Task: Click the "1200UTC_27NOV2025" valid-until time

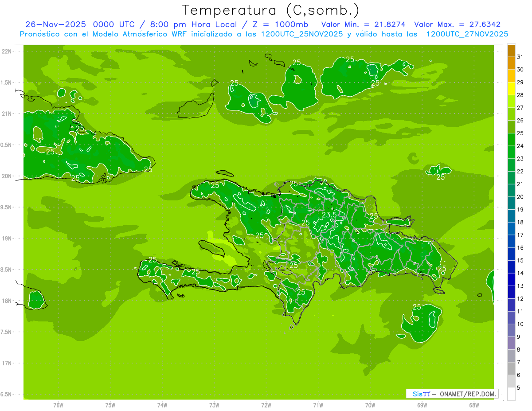Action: point(467,34)
